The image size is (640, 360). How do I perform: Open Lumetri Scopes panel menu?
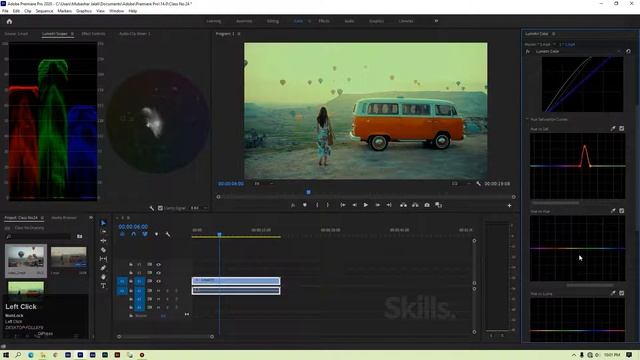pyautogui.click(x=73, y=34)
